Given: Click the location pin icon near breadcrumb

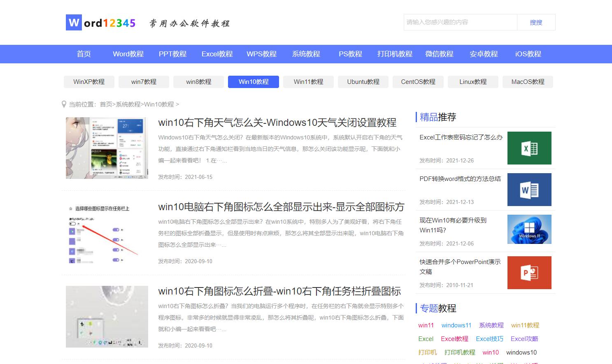Looking at the screenshot, I should [64, 104].
